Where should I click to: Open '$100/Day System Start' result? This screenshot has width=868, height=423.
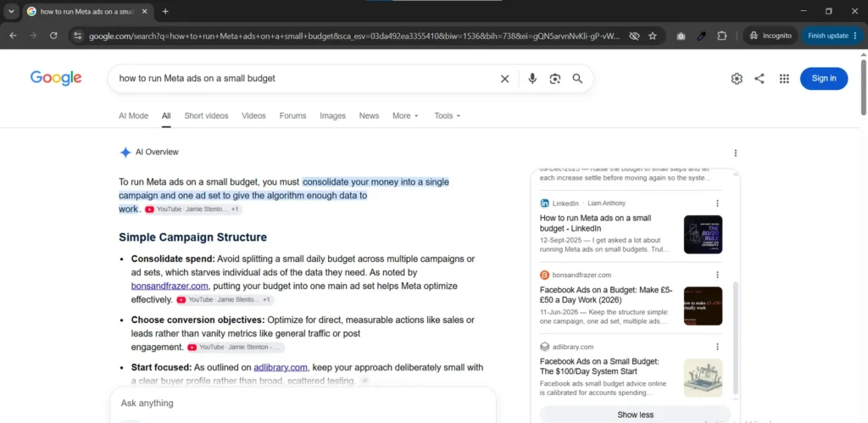tap(599, 366)
